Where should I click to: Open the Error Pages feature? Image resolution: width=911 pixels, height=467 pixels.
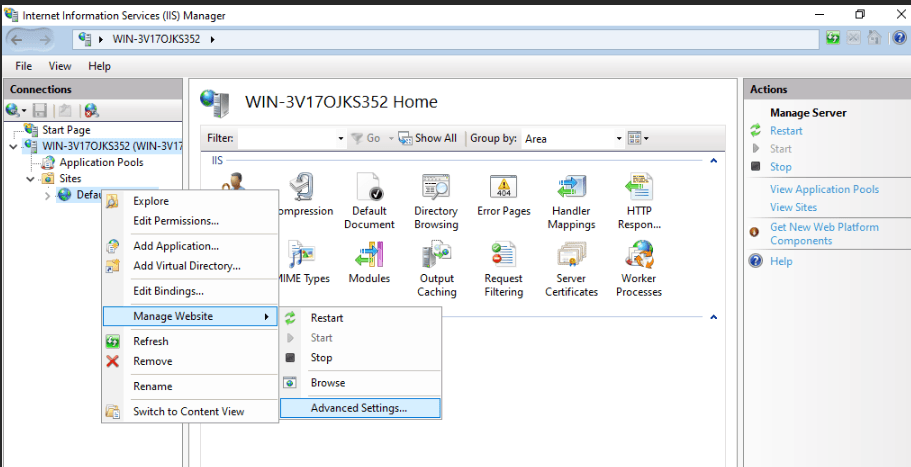[x=504, y=195]
